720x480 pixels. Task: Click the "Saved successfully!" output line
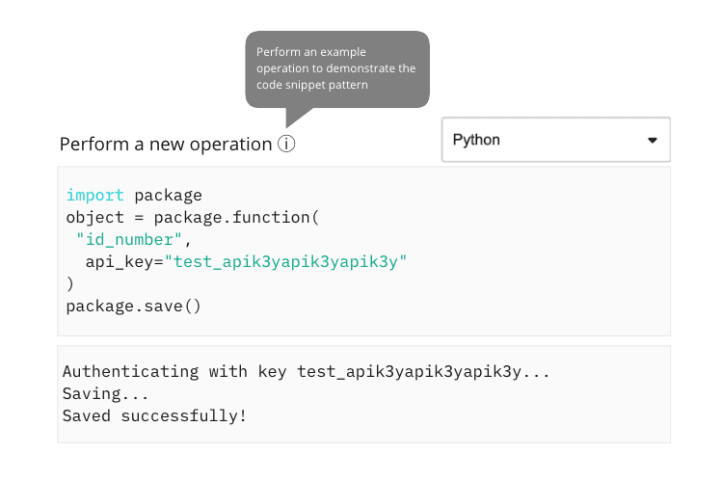pos(154,415)
